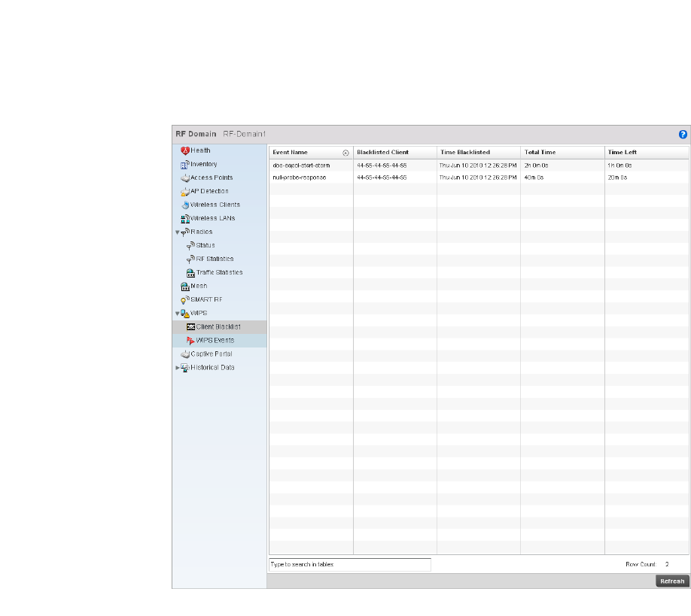
Task: Open Wireless LANs view
Action: pos(213,218)
